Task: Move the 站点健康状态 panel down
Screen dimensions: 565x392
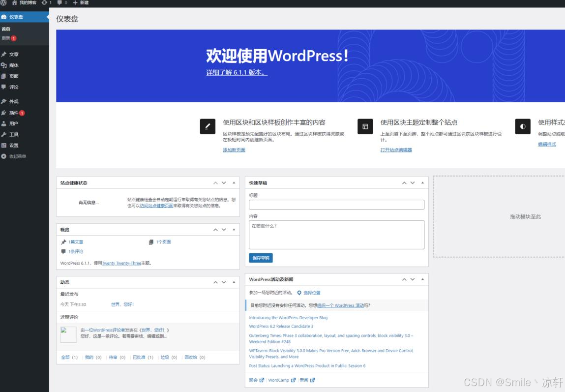Action: [x=224, y=183]
